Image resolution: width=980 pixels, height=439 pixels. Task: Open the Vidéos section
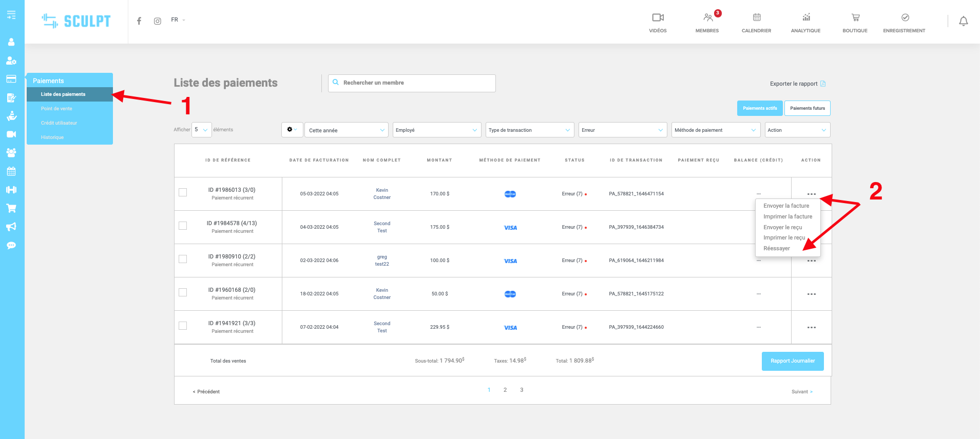(658, 23)
